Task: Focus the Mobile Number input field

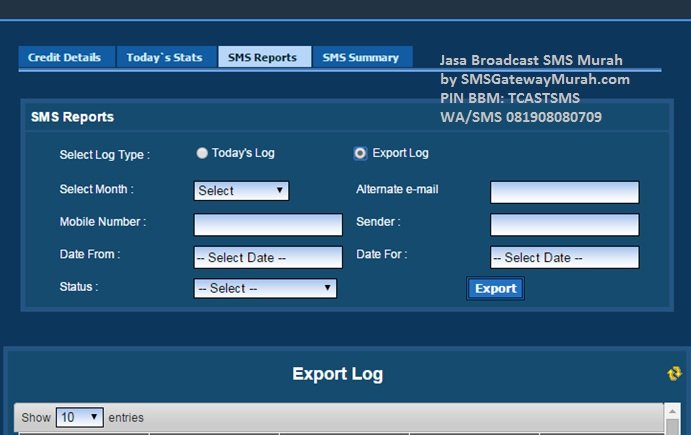Action: click(268, 225)
